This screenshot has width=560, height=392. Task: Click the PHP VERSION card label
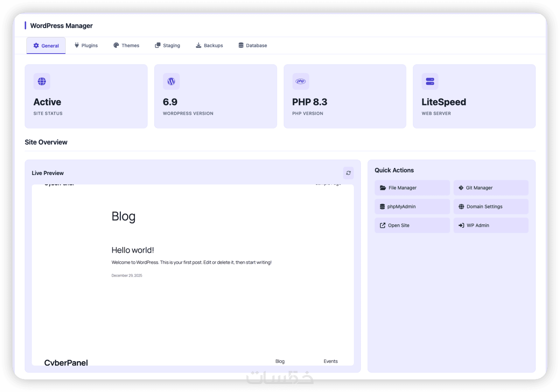tap(308, 113)
